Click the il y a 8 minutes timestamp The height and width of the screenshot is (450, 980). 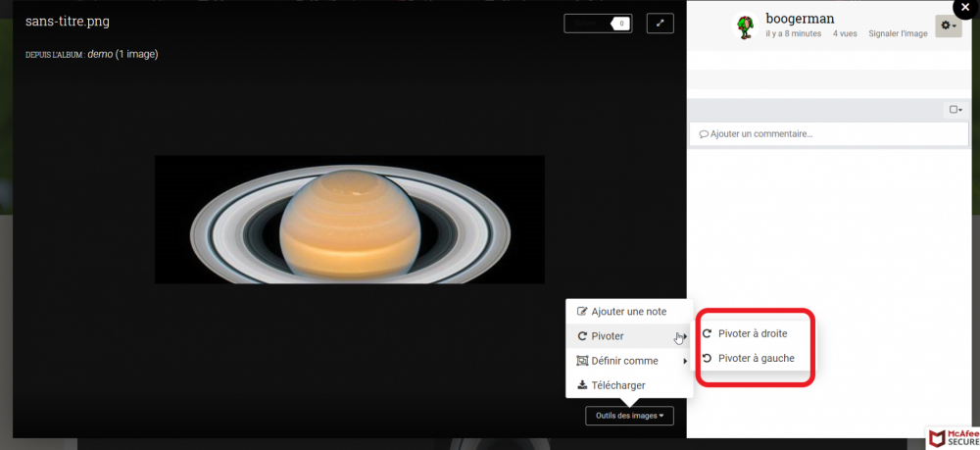(x=794, y=33)
